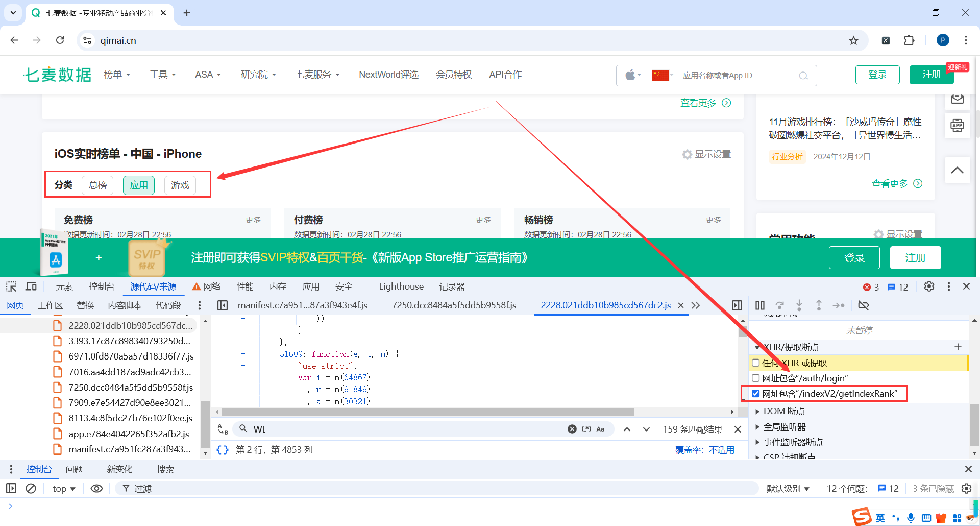Check the 网址包含"/auth/login" breakpoint
This screenshot has width=980, height=526.
click(756, 378)
